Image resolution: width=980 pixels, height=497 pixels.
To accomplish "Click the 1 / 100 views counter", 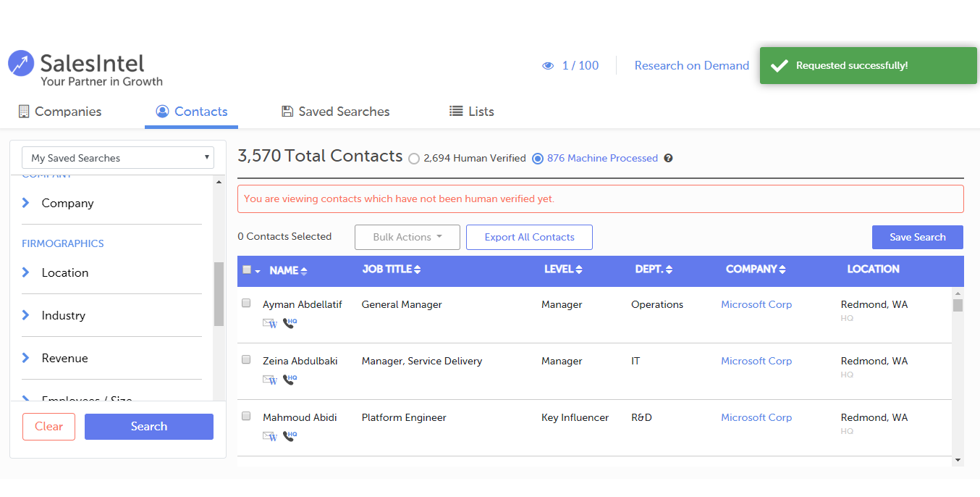I will (580, 66).
